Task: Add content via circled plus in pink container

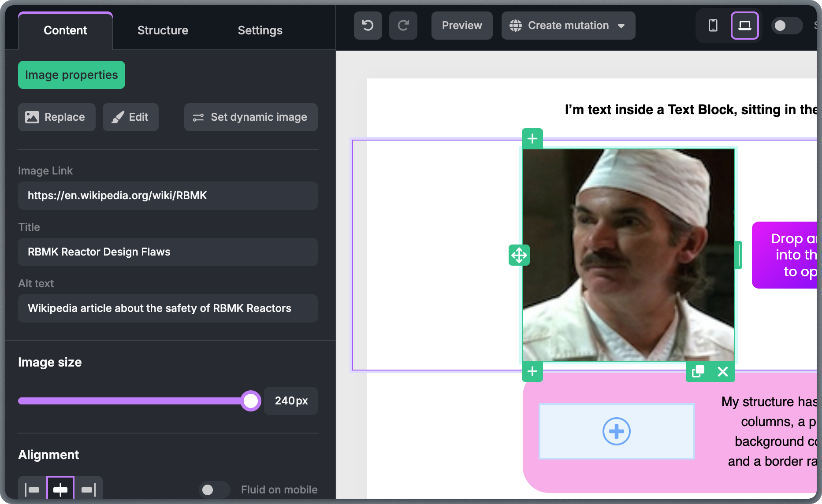Action: click(616, 431)
